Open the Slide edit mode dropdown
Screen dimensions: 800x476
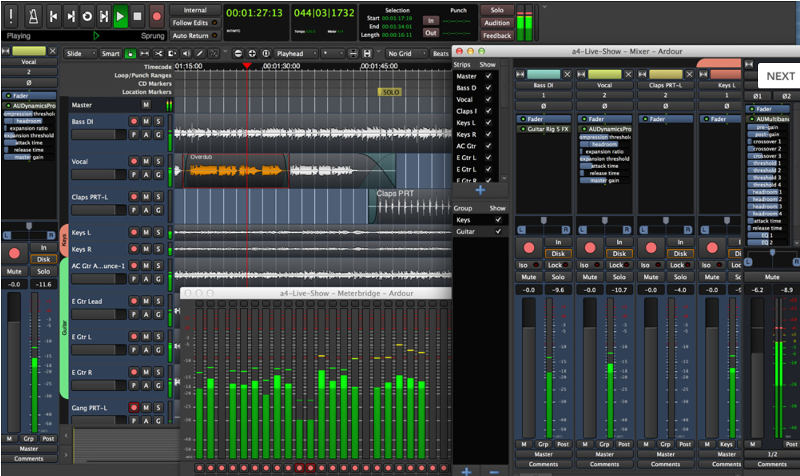pos(80,54)
